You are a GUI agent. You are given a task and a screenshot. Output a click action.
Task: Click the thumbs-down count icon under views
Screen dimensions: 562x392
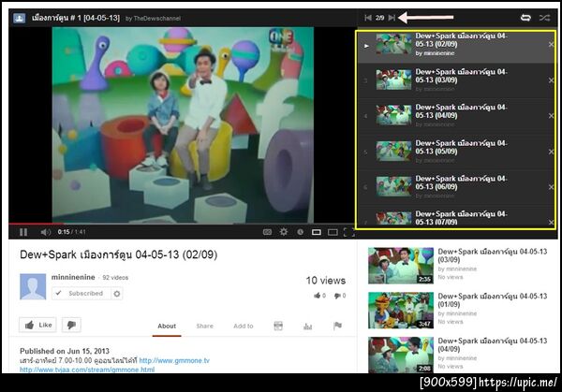tap(337, 296)
